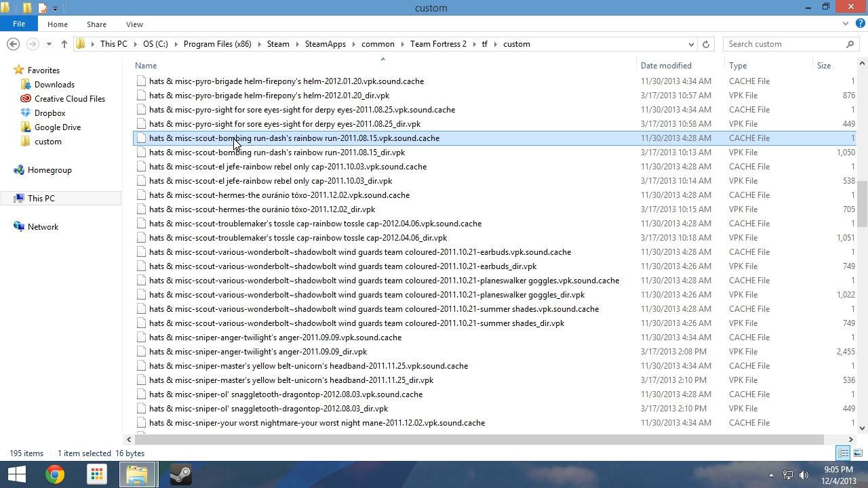The height and width of the screenshot is (488, 868).
Task: Go up one folder level
Action: pos(64,44)
